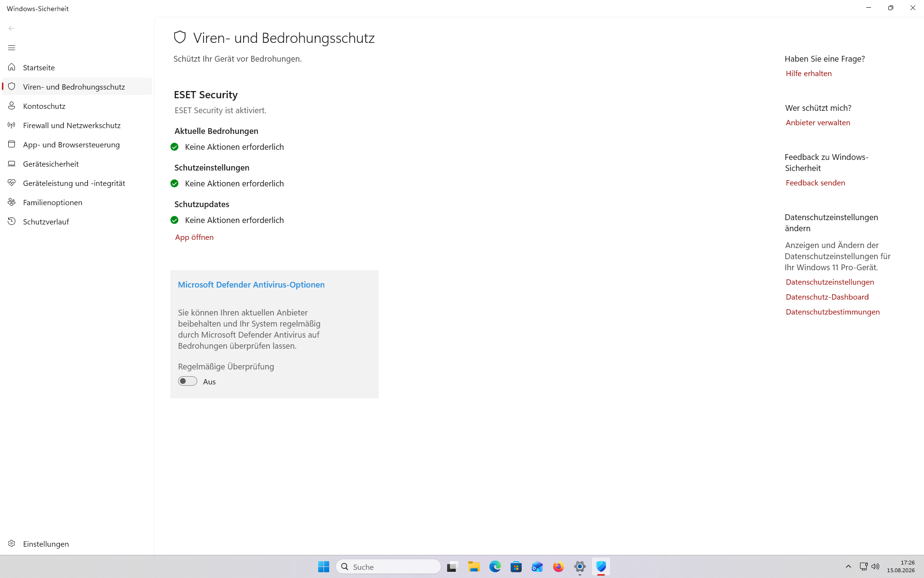
Task: Open Windows Start menu
Action: point(323,567)
